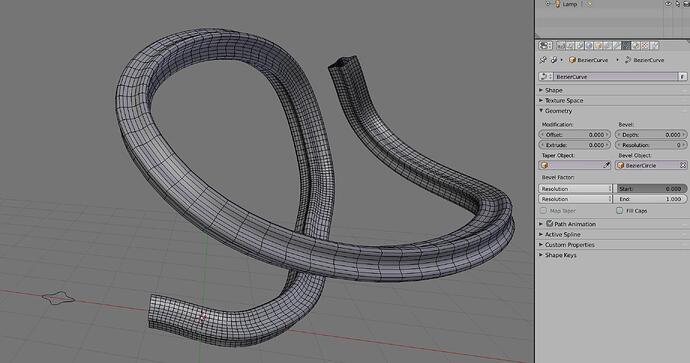Click the "Bevel Object:" label
The image size is (690, 363).
pos(635,155)
